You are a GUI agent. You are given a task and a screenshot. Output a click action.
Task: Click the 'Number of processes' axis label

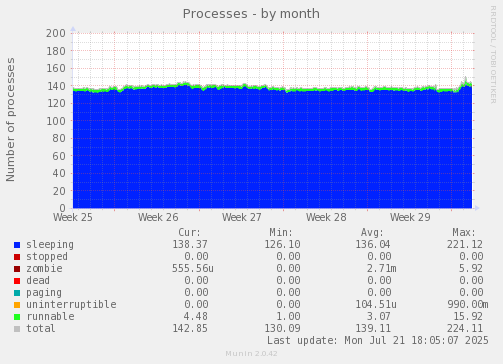tap(11, 120)
